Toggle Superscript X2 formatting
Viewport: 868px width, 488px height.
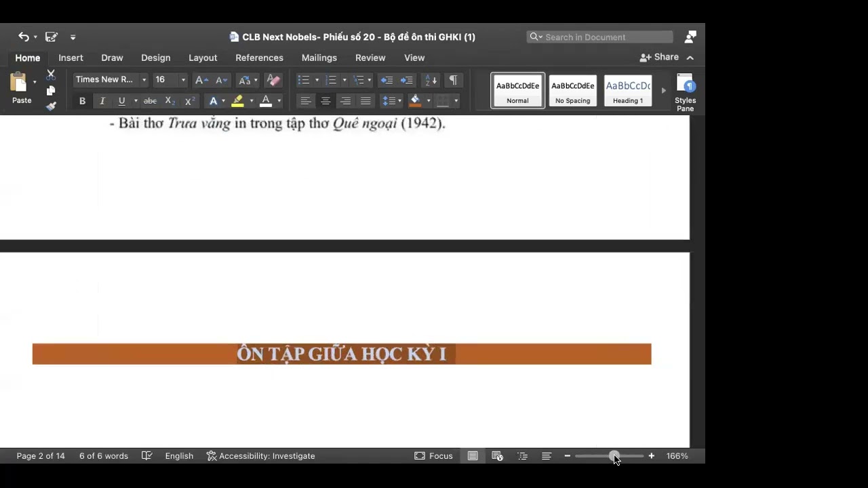point(190,101)
